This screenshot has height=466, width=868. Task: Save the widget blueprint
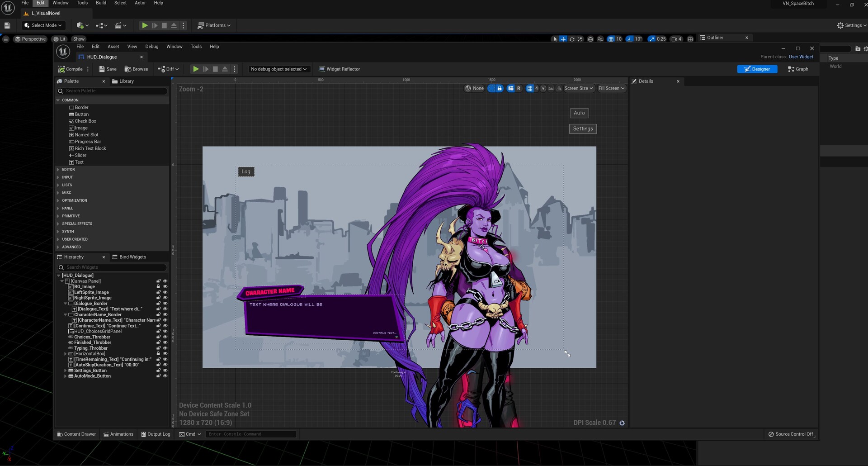tap(108, 69)
